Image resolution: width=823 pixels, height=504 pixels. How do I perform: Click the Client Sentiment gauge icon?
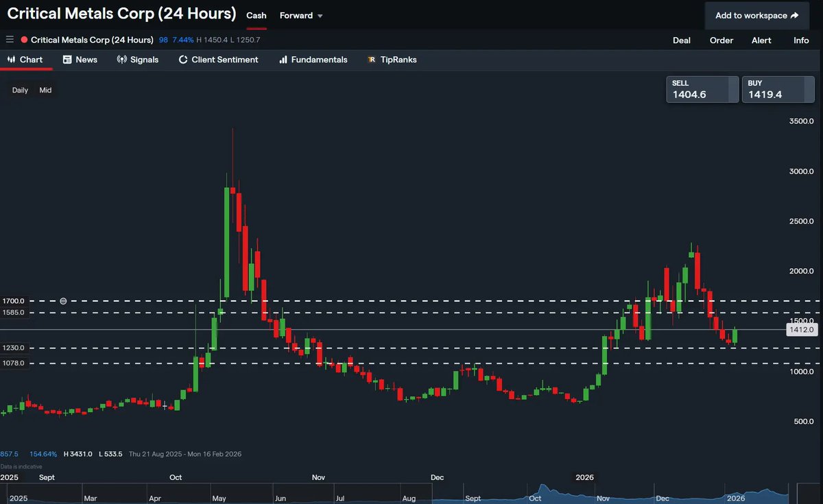click(183, 60)
